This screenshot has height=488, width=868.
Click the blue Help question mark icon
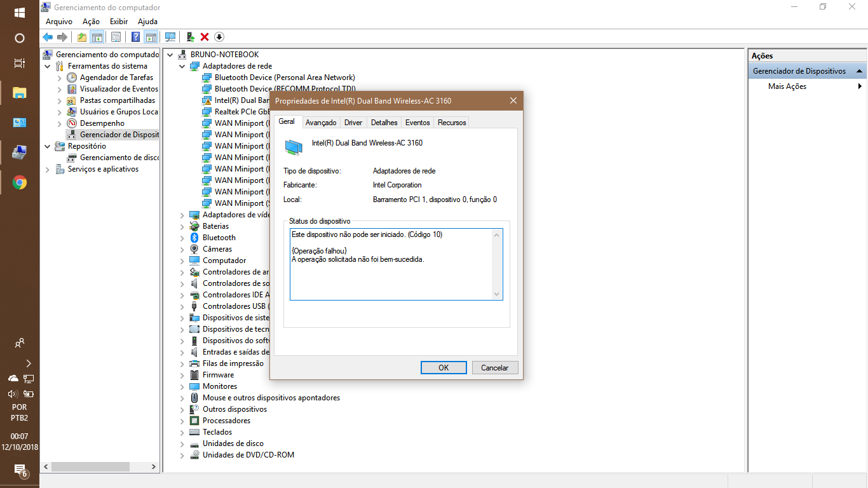click(135, 37)
